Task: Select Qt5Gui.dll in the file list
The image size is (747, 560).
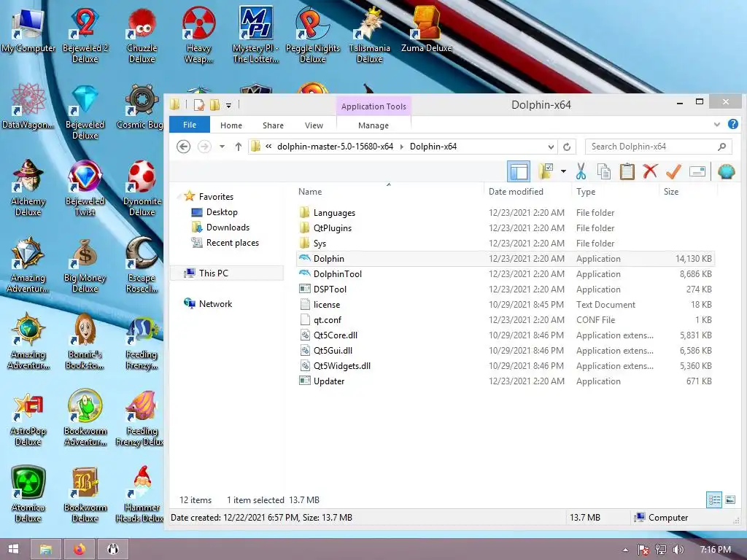Action: 505,351
